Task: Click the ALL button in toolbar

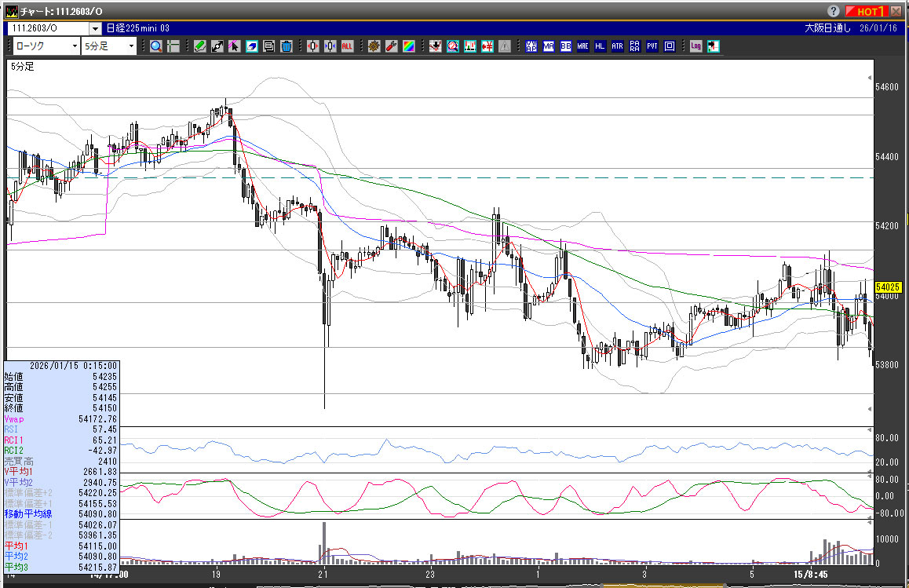Action: point(347,46)
